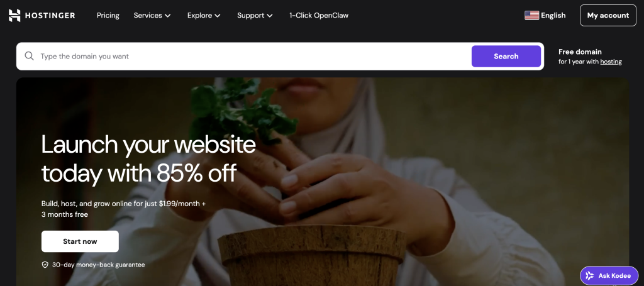Expand the Services dropdown chevron
This screenshot has width=644, height=286.
coord(167,16)
